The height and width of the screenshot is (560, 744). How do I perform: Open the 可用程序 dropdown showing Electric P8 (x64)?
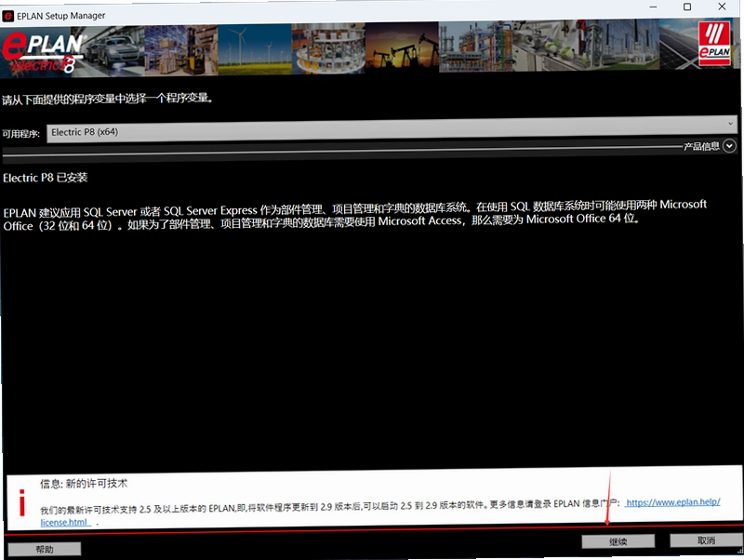pyautogui.click(x=392, y=129)
